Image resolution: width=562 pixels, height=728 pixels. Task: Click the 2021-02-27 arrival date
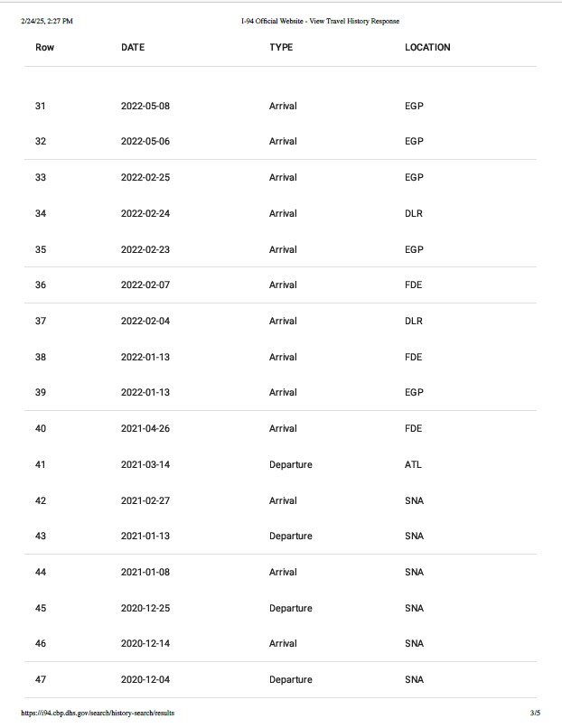(x=145, y=500)
